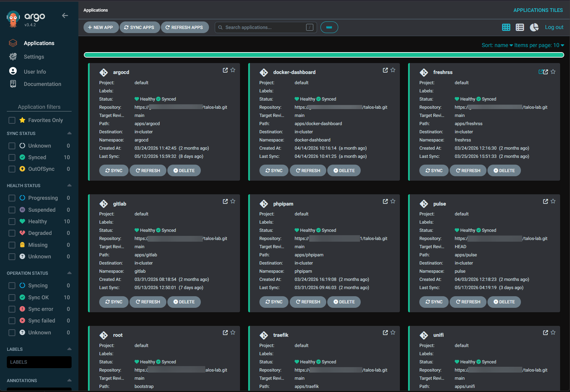Open argocd app external link icon
The height and width of the screenshot is (392, 570).
coord(225,70)
